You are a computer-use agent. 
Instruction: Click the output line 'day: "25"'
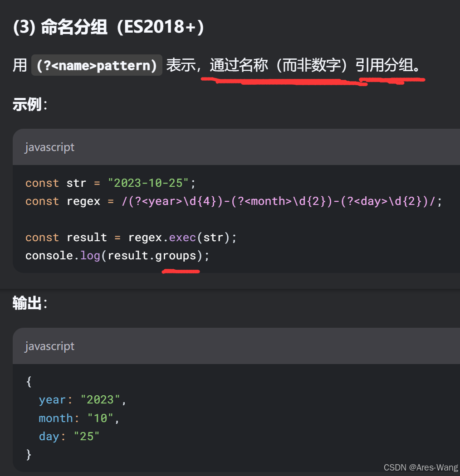pyautogui.click(x=69, y=437)
